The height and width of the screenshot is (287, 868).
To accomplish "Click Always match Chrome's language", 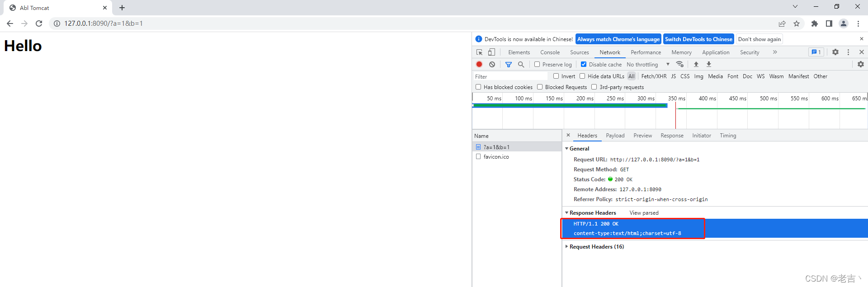I will click(x=618, y=39).
